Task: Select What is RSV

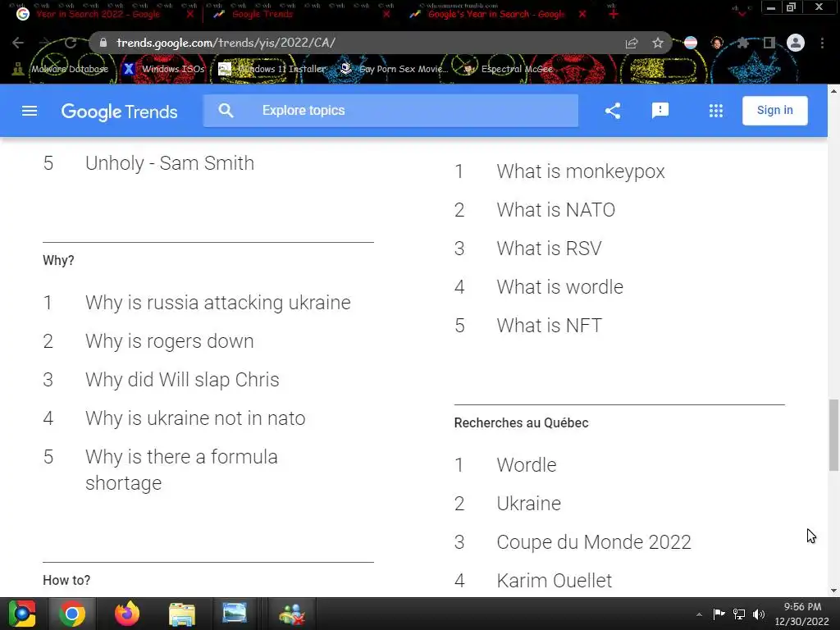Action: click(549, 249)
